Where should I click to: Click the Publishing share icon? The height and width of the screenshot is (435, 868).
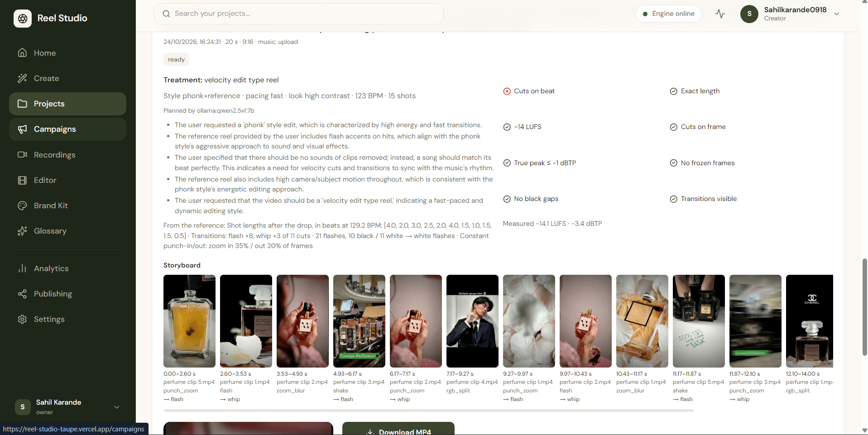click(x=22, y=294)
